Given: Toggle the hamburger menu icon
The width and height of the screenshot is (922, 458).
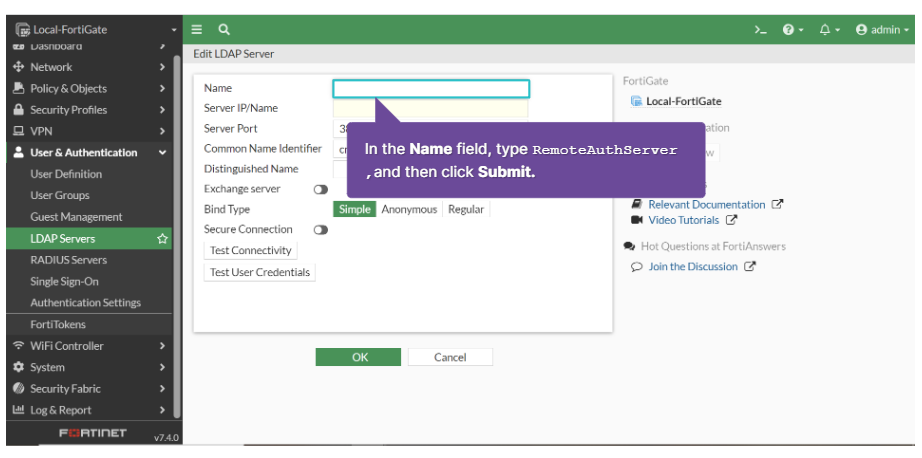Looking at the screenshot, I should tap(197, 30).
